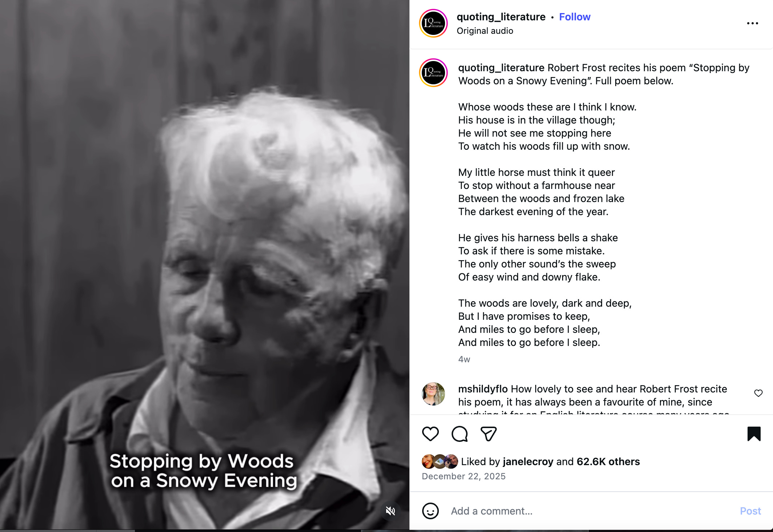View the 62.6K others likes list
Viewport: 773px width, 532px height.
pos(608,462)
